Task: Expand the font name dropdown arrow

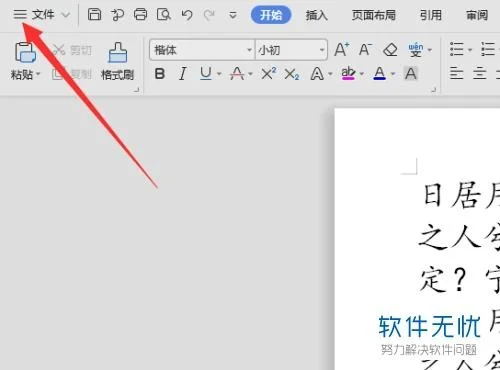Action: [249, 50]
